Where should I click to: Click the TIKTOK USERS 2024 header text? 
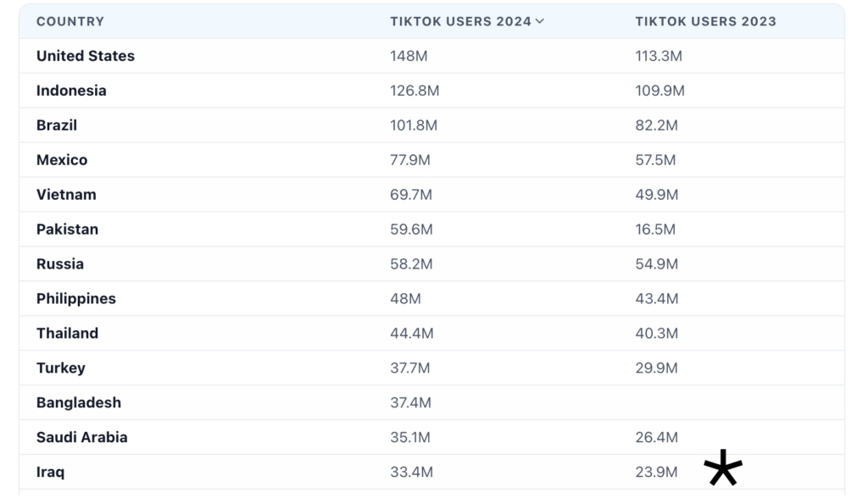pos(460,21)
